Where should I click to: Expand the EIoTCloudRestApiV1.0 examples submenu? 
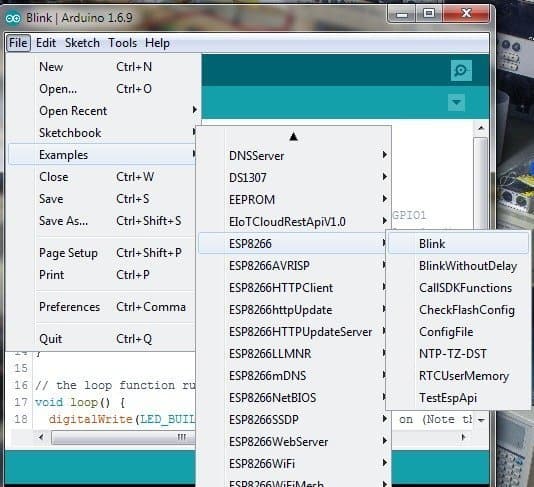[294, 222]
